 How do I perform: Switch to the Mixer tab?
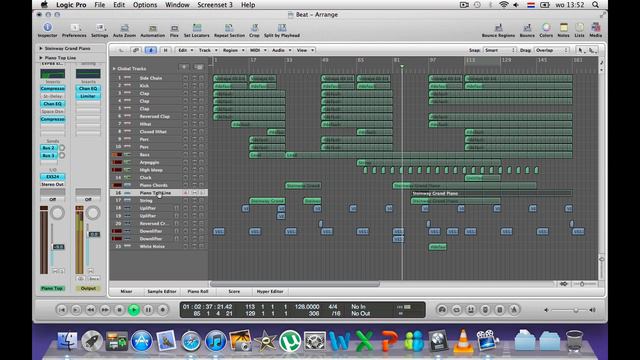[126, 291]
